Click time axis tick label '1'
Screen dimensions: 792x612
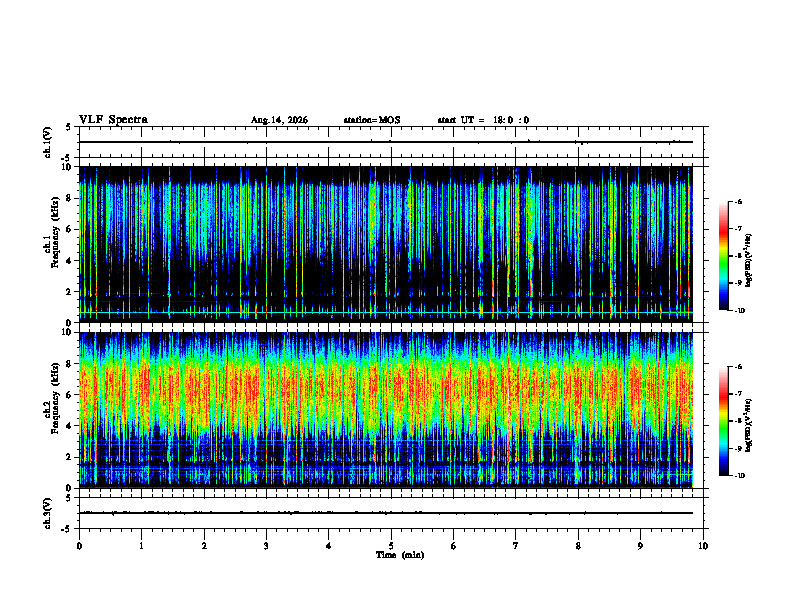142,546
